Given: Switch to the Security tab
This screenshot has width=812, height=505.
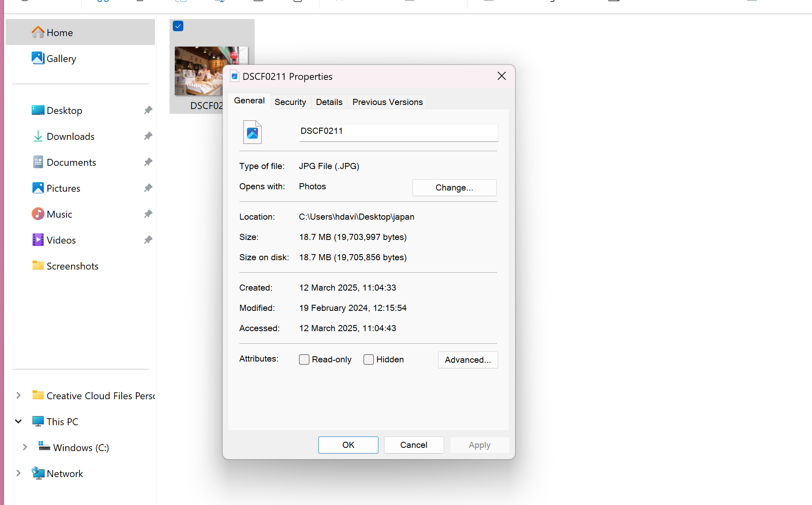Looking at the screenshot, I should click(290, 102).
